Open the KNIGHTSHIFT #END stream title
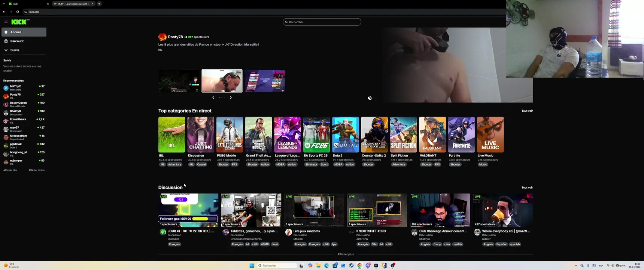The height and width of the screenshot is (270, 644). [371, 231]
